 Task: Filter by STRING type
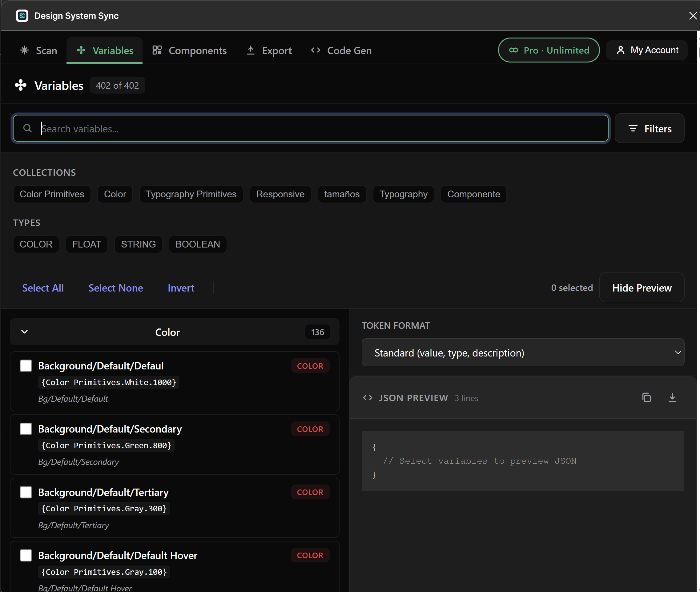[x=139, y=244]
